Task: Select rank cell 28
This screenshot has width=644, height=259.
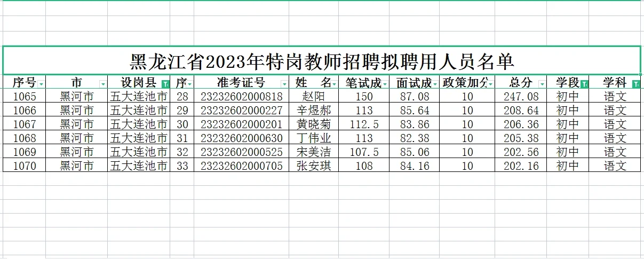Action: pos(182,97)
